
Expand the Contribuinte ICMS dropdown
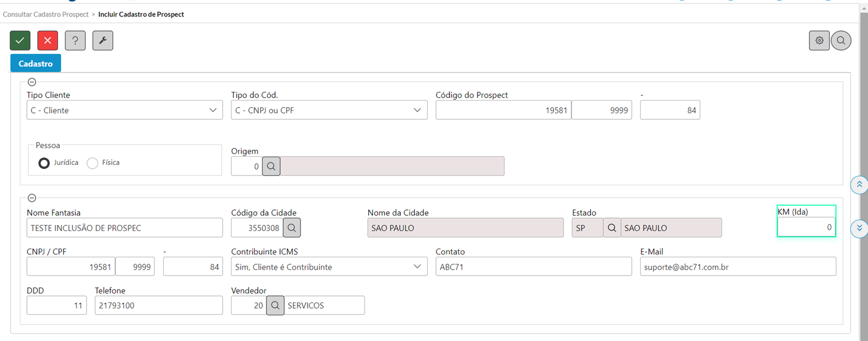click(x=329, y=267)
